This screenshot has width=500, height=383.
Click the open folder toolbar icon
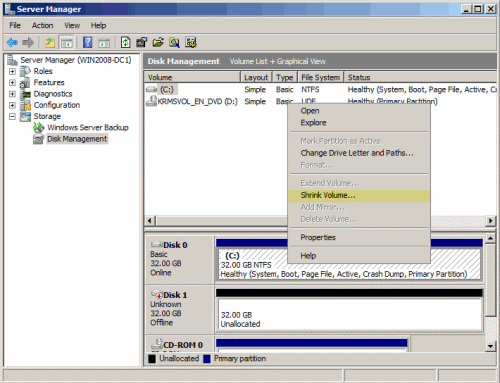158,42
